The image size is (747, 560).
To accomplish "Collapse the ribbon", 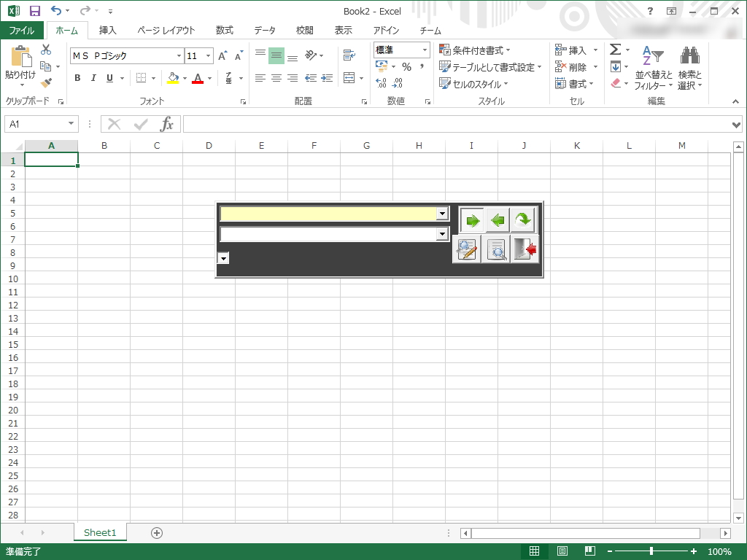I will (735, 101).
